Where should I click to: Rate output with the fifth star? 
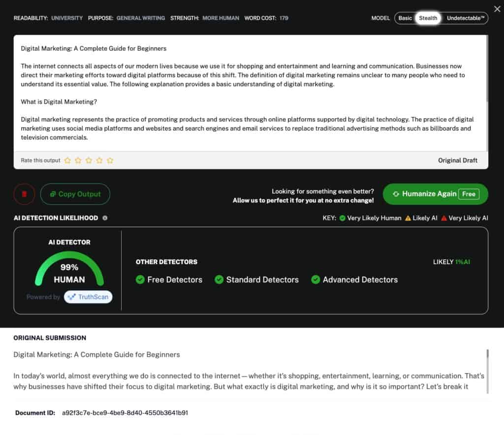coord(110,161)
